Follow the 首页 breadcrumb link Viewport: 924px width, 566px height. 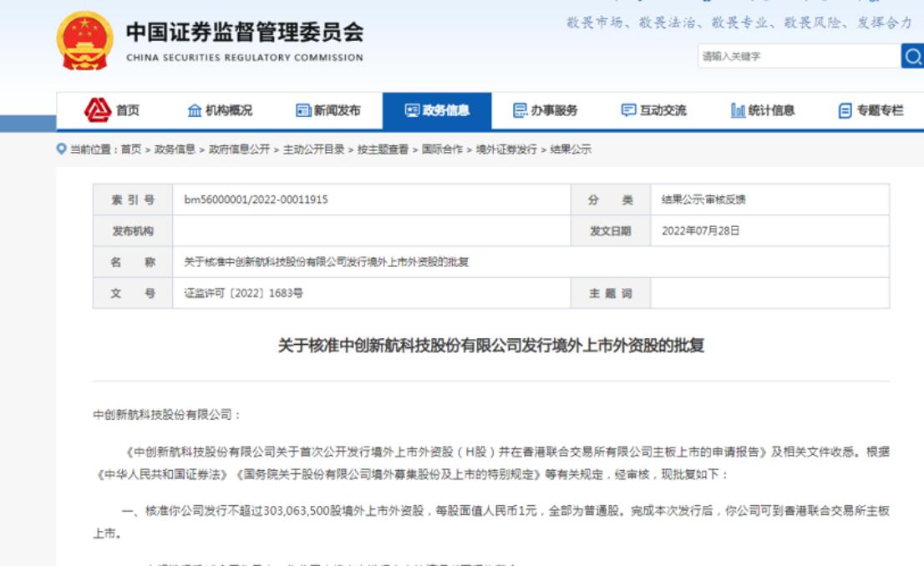pyautogui.click(x=131, y=149)
